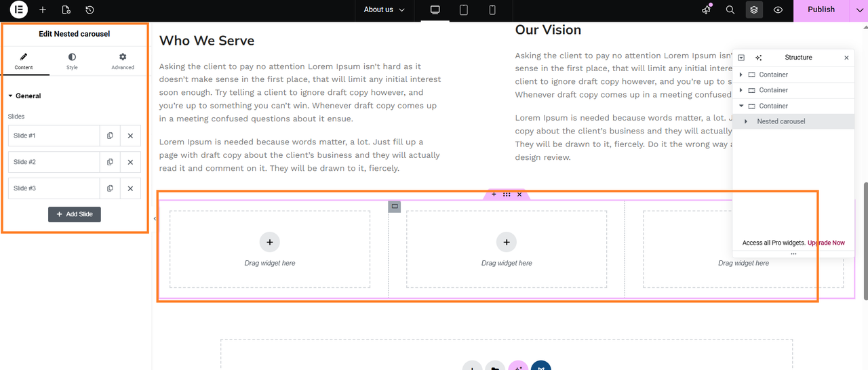Click the Structure panel bottom ellipsis handle

point(793,254)
